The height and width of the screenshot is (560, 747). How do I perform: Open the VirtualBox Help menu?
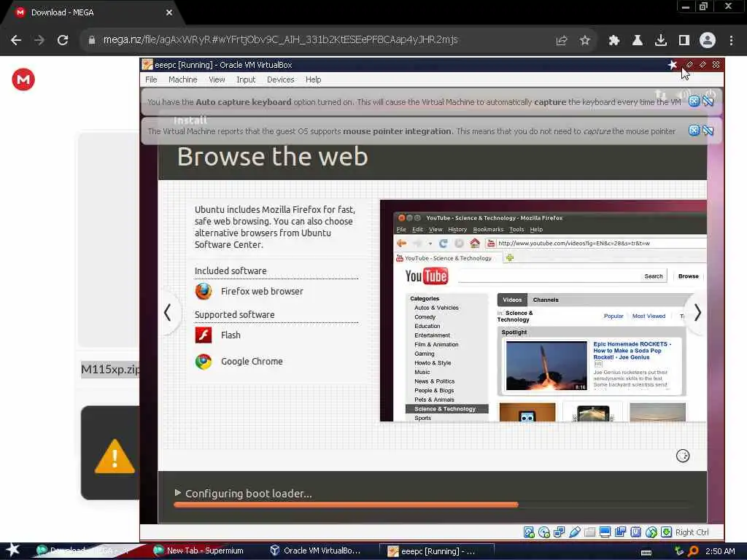tap(313, 79)
